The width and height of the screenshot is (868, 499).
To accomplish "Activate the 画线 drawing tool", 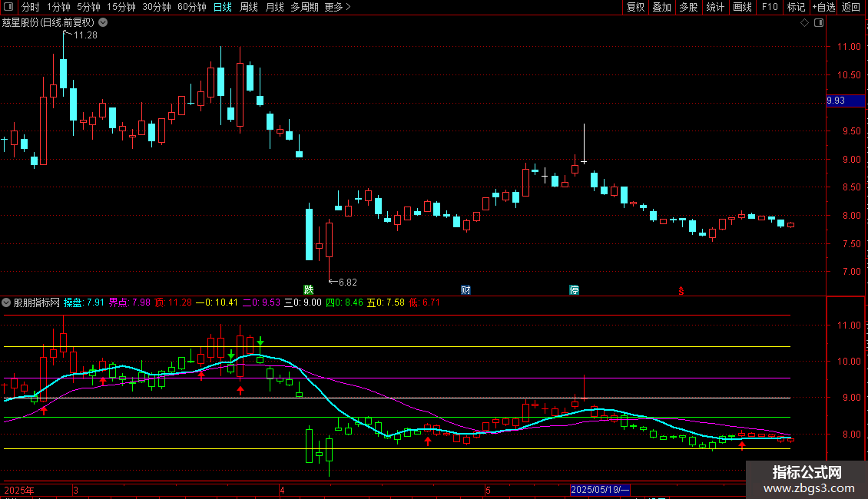I will [x=742, y=7].
